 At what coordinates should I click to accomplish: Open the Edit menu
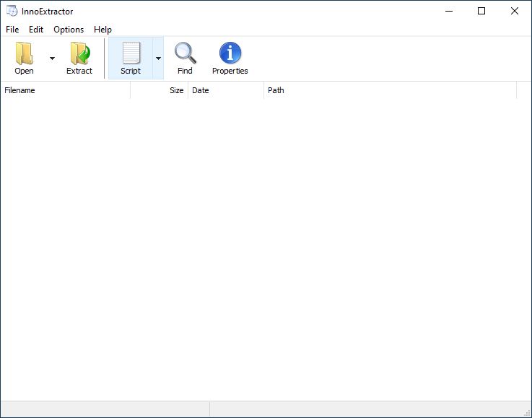point(36,30)
